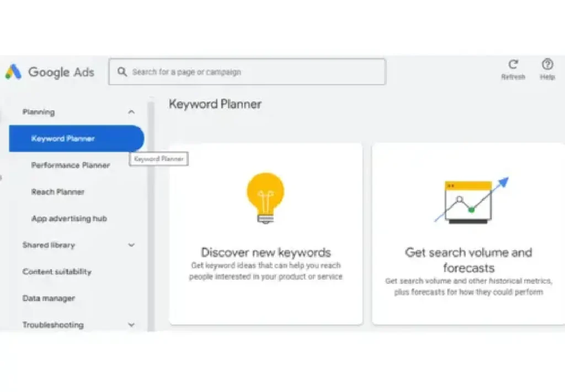Open Help via question mark icon
Viewport: 565px width, 392px height.
[547, 65]
